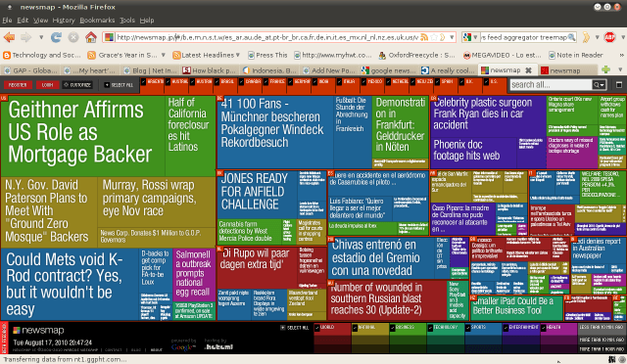Image resolution: width=627 pixels, height=364 pixels.
Task: Open the Firefox home page icon
Action: point(91,37)
